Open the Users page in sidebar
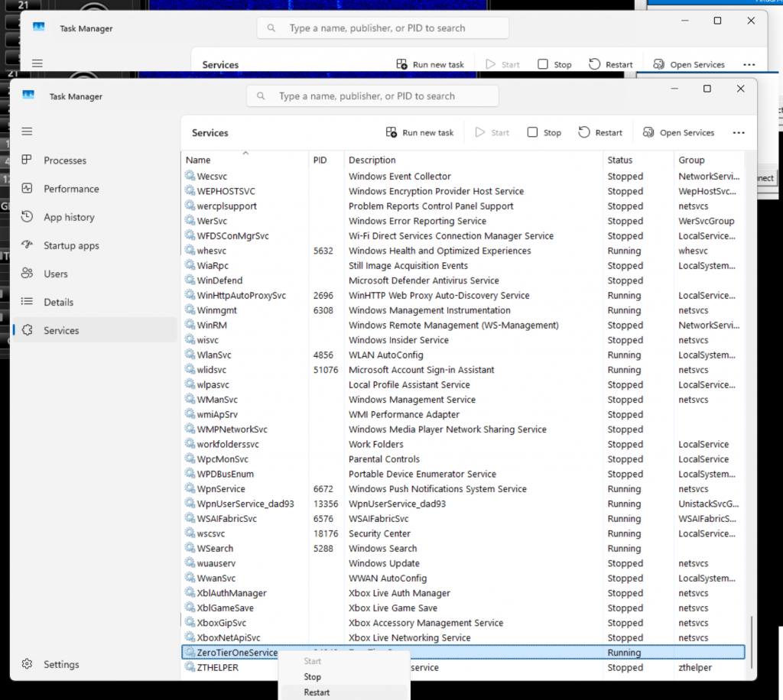The width and height of the screenshot is (783, 700). tap(55, 274)
